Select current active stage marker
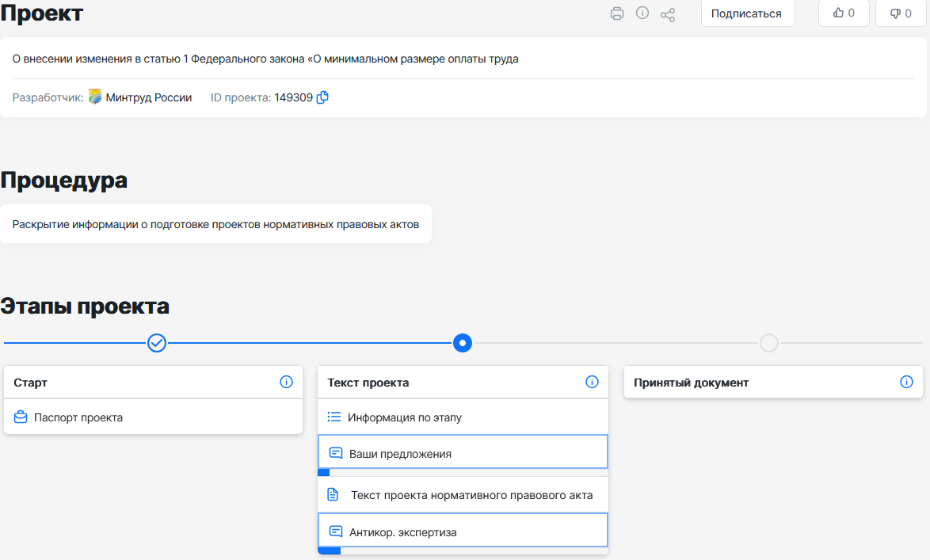 463,343
